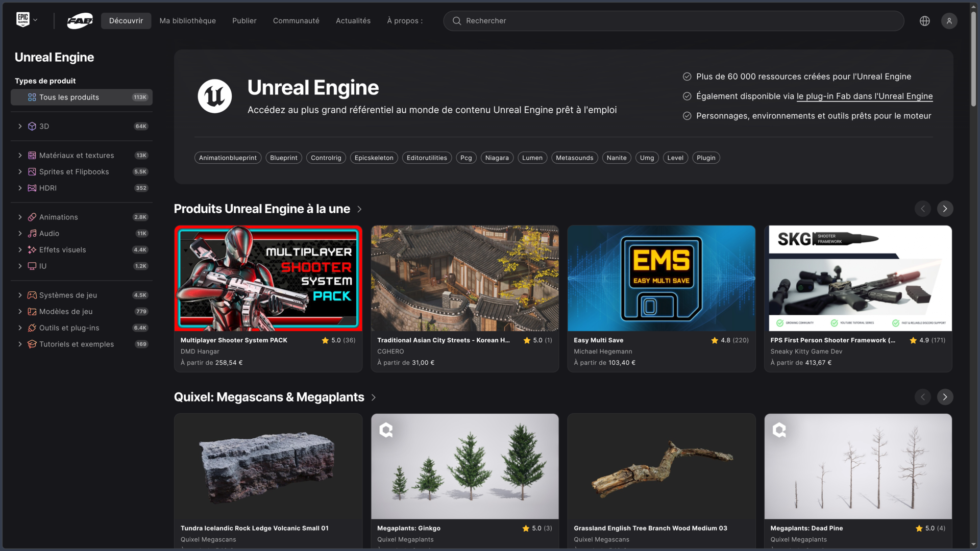
Task: Open the Communauté tab
Action: (296, 21)
